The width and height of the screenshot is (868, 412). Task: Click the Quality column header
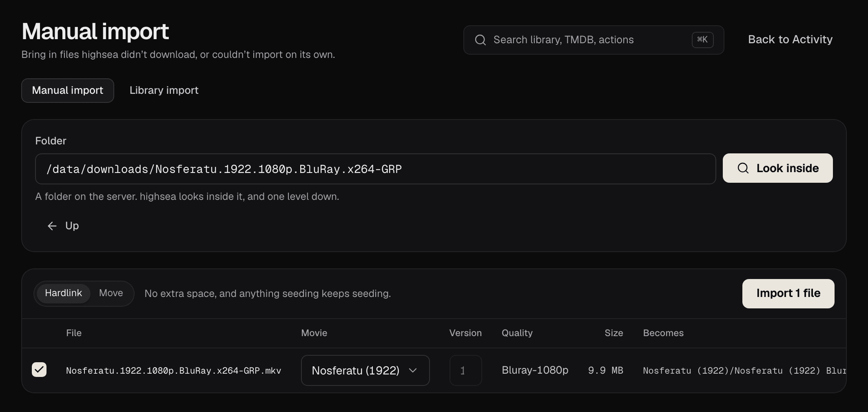coord(517,333)
